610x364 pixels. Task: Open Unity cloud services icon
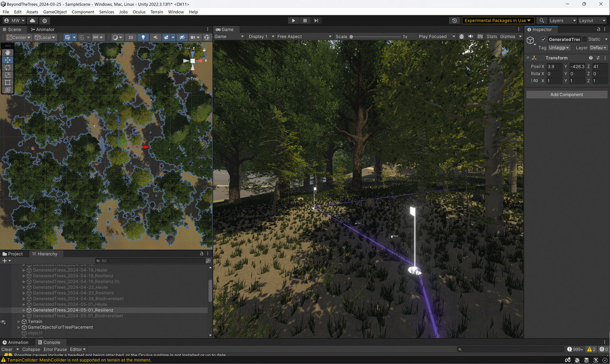point(32,21)
